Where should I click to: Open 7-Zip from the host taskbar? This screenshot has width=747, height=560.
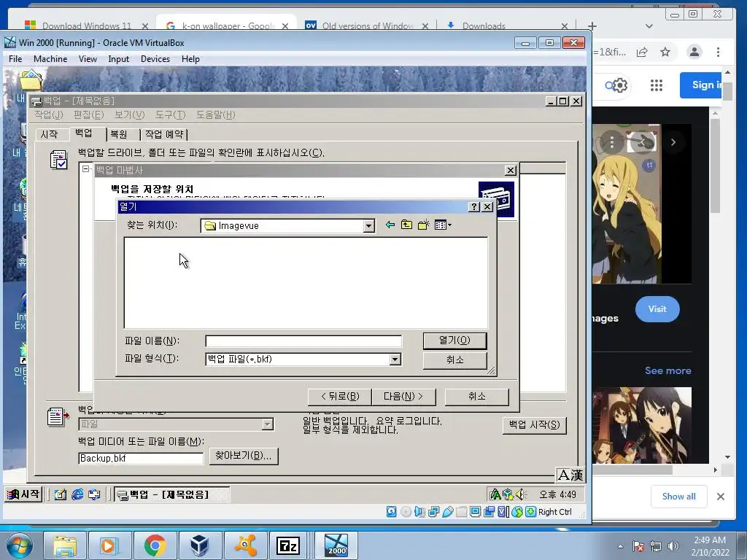coord(288,545)
